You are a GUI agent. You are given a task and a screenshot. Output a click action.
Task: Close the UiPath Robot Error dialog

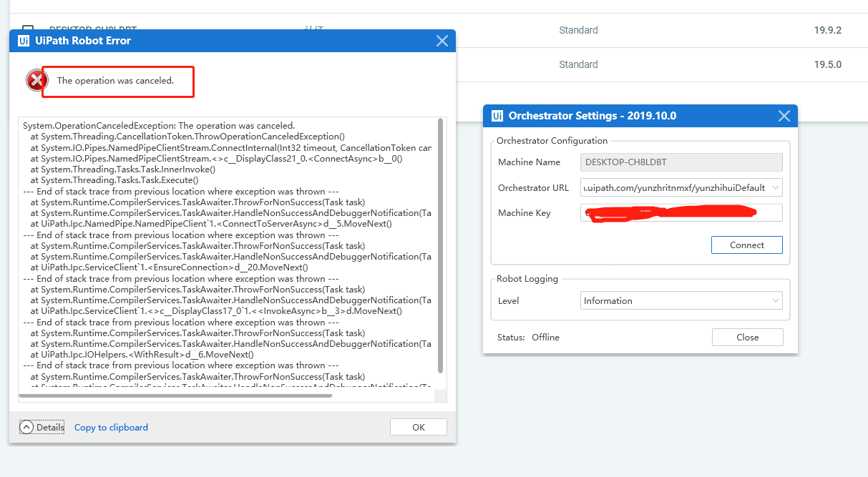(x=442, y=41)
